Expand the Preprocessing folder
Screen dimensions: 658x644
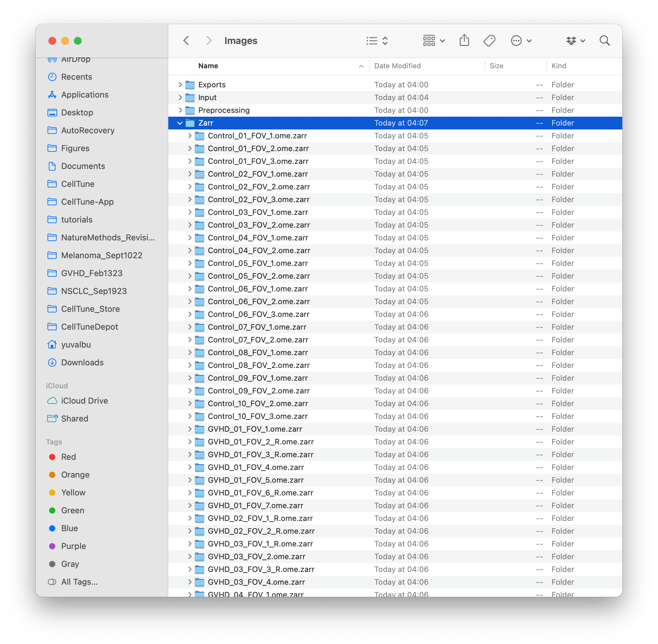[180, 110]
